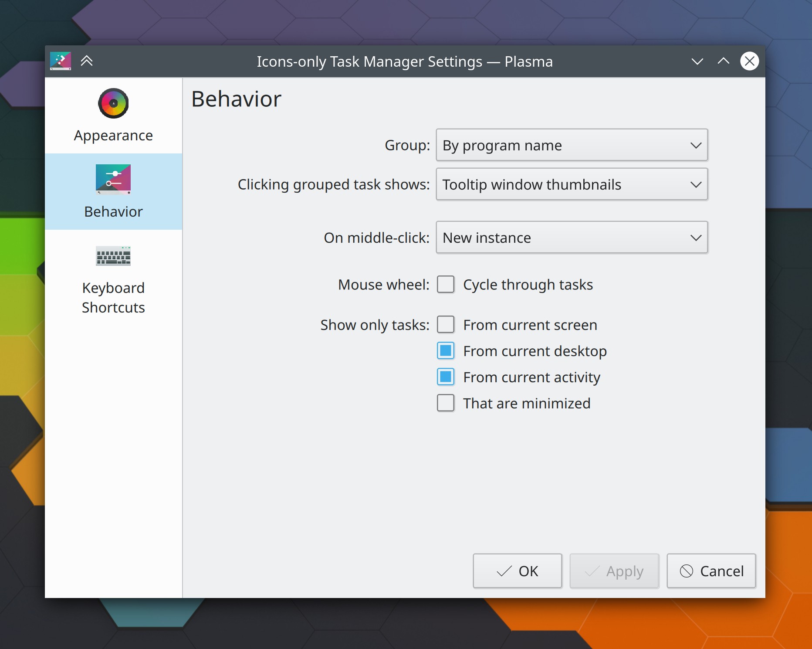Click the checkmark icon inside the OK button
Viewport: 812px width, 649px height.
tap(504, 571)
